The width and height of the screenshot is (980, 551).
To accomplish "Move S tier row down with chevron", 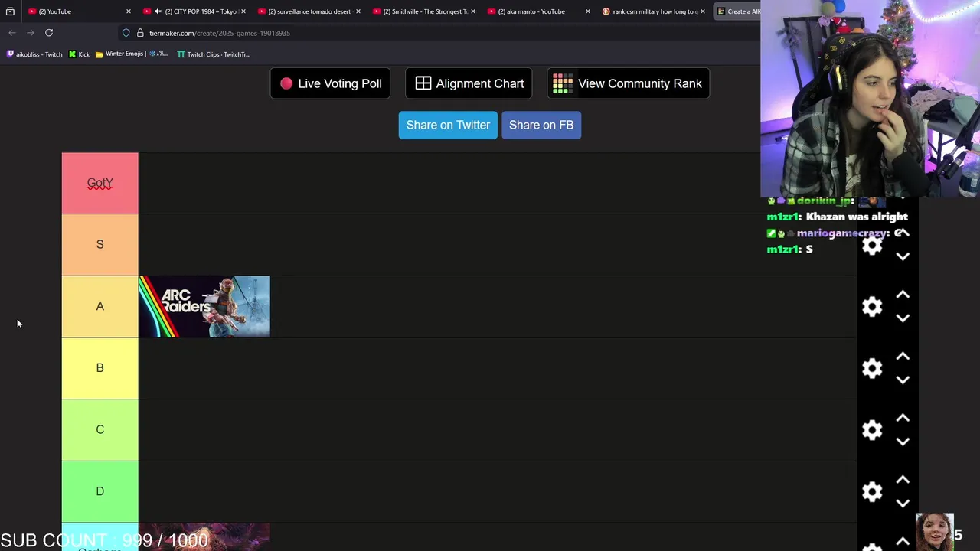I will click(x=903, y=256).
